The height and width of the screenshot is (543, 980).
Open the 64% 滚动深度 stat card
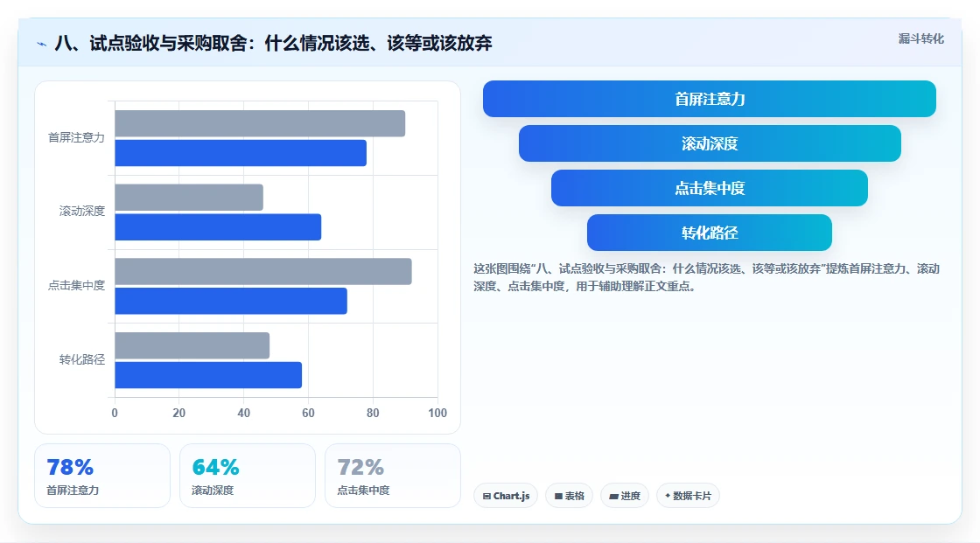tap(248, 476)
